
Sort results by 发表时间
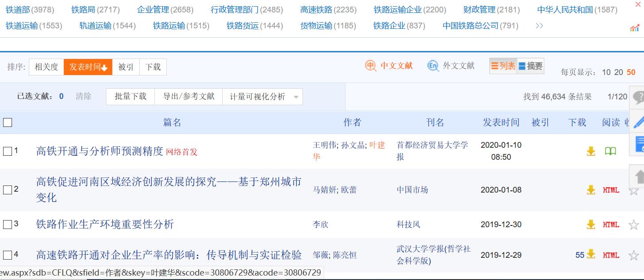(88, 67)
